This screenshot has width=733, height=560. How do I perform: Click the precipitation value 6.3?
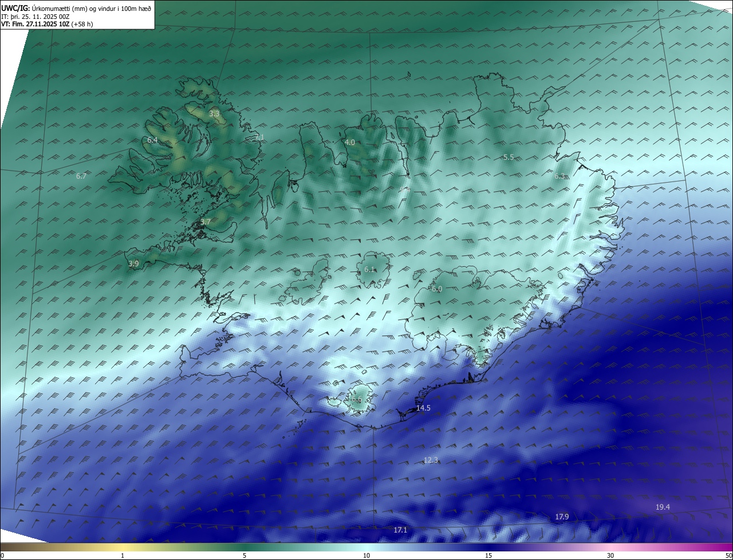coord(560,176)
